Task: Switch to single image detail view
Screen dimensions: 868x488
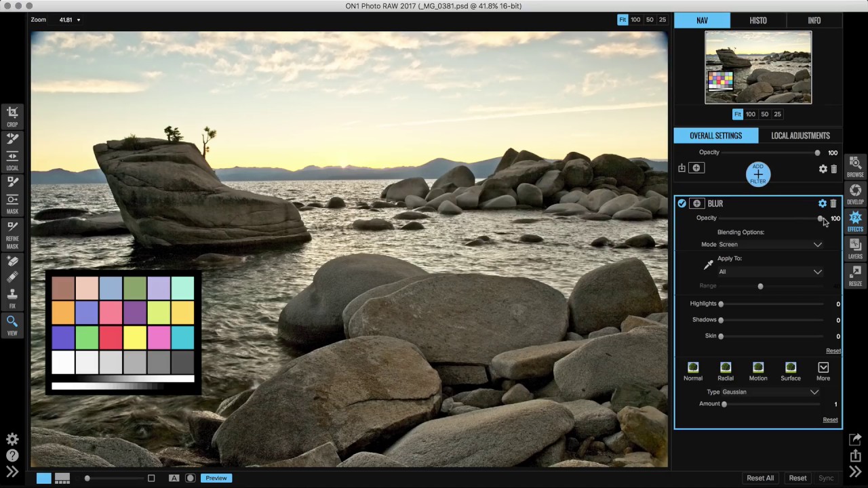Action: pyautogui.click(x=43, y=478)
